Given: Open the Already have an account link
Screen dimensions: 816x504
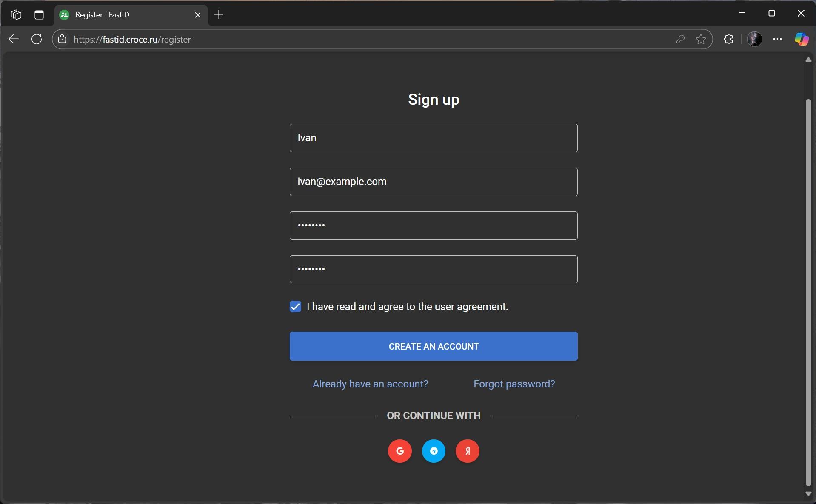Looking at the screenshot, I should (x=370, y=384).
